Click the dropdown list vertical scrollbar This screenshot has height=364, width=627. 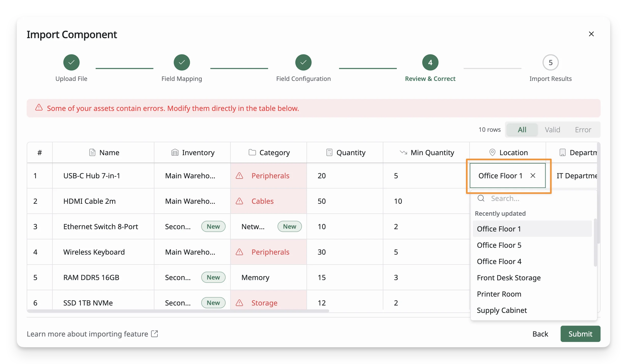pyautogui.click(x=595, y=242)
